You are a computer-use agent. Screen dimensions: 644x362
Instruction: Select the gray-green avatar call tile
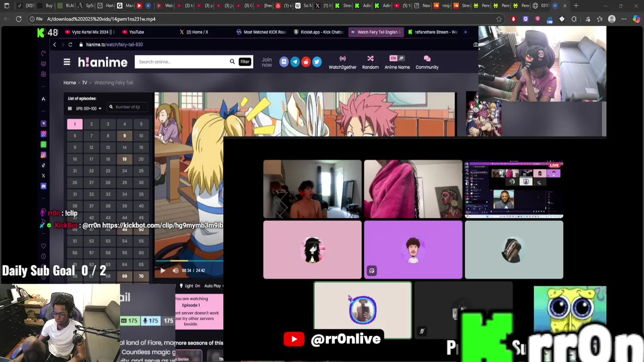click(514, 249)
